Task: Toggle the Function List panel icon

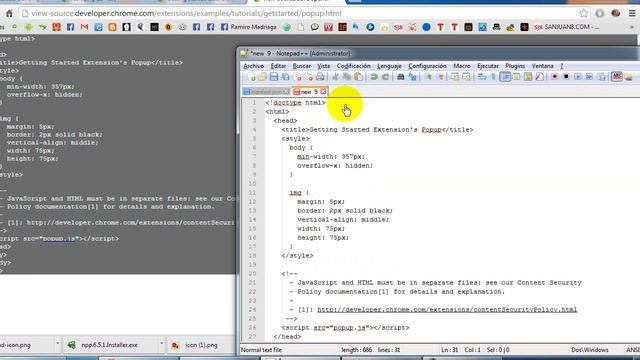Action: pyautogui.click(x=539, y=77)
